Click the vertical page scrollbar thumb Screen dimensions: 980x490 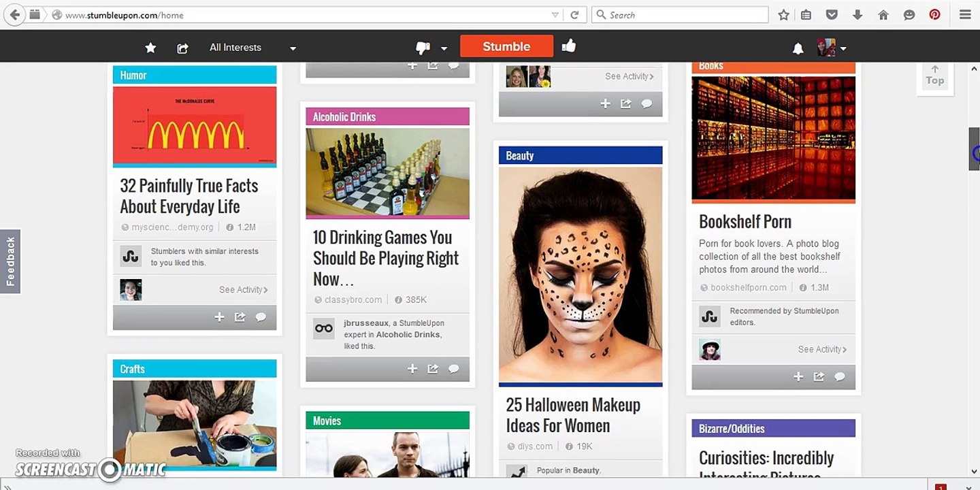point(974,149)
